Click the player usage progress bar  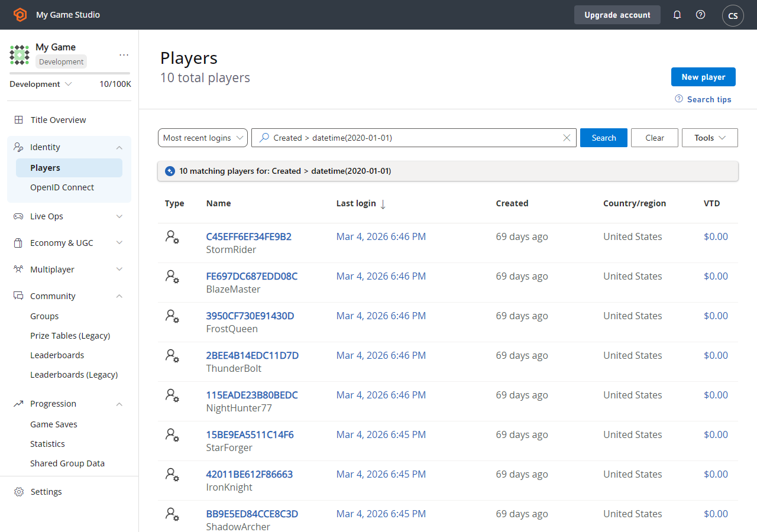pyautogui.click(x=70, y=73)
